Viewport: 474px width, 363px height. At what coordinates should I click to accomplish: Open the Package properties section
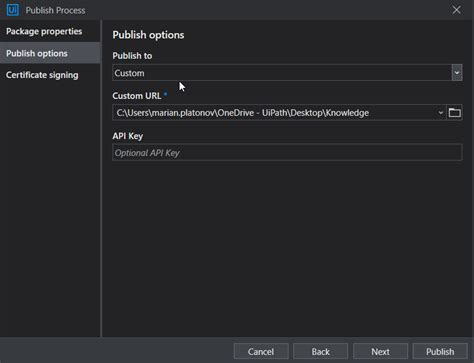coord(50,31)
